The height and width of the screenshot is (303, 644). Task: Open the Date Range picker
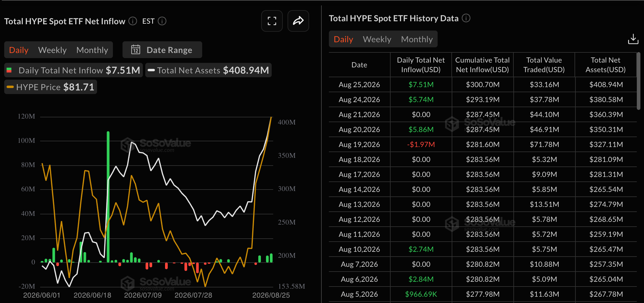click(x=162, y=50)
